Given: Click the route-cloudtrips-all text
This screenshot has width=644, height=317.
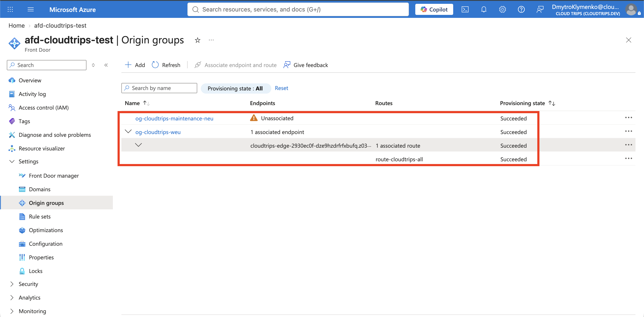Looking at the screenshot, I should [x=399, y=159].
